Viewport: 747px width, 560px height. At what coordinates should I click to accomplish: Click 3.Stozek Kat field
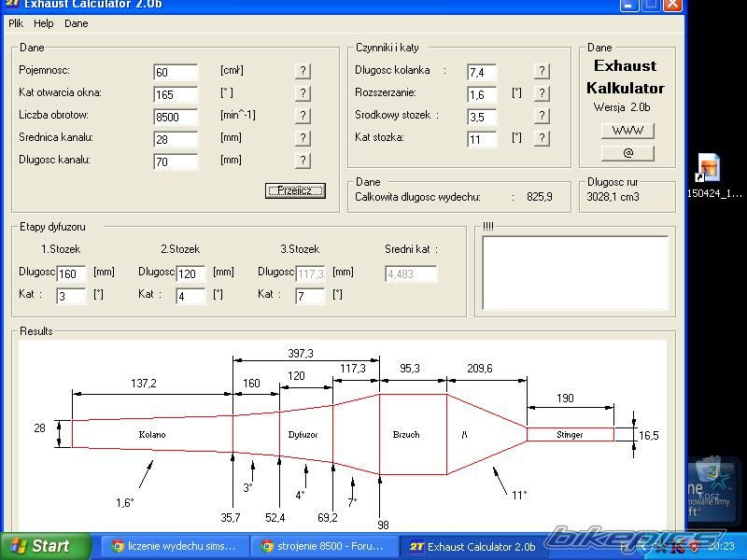point(310,296)
